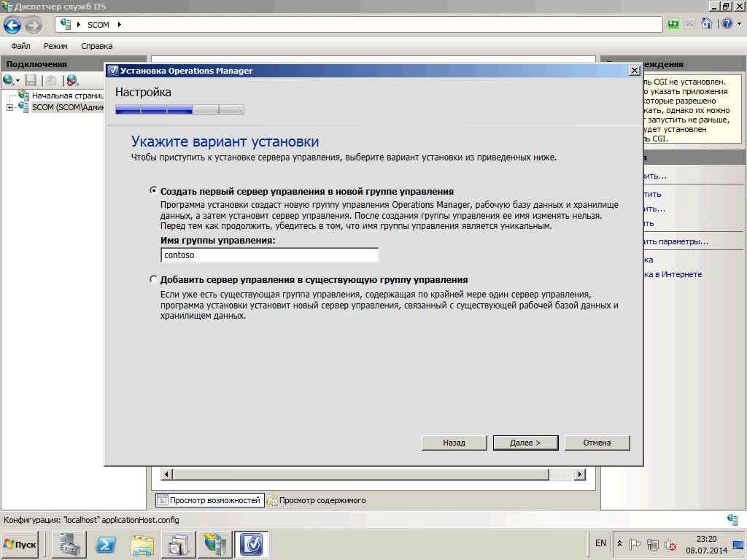The height and width of the screenshot is (560, 747).
Task: Go back with the blue arrow in IIS Manager
Action: 12,25
